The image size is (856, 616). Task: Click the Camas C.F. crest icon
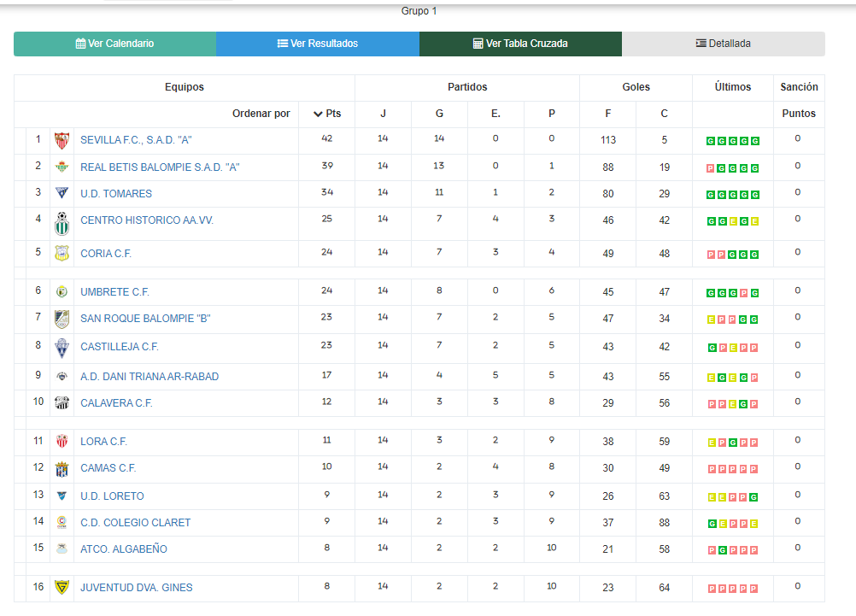coord(62,469)
